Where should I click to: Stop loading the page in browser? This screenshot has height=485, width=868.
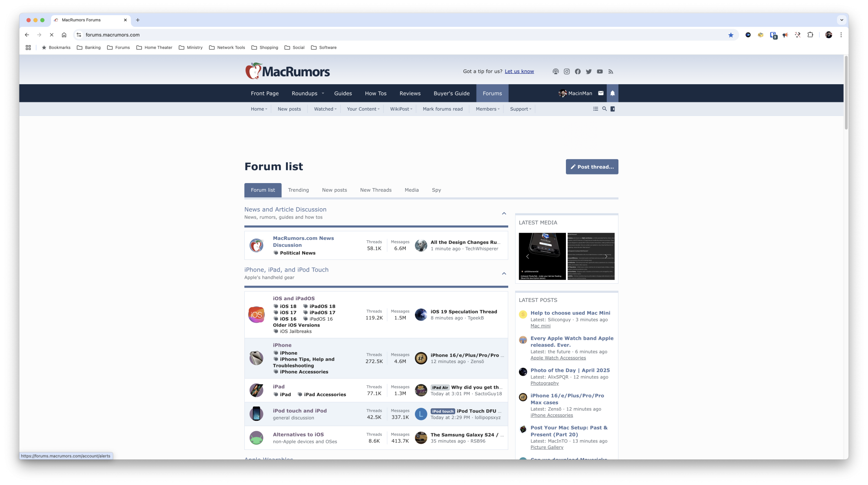coord(51,35)
